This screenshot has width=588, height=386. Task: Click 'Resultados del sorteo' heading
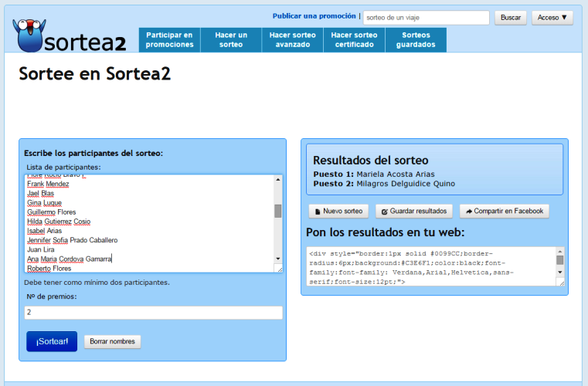tap(371, 161)
